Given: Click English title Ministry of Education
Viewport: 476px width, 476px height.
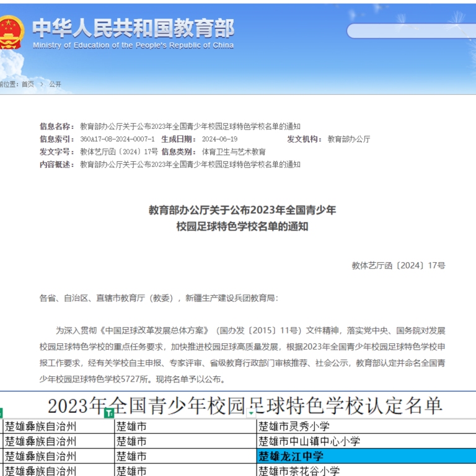Looking at the screenshot, I should pyautogui.click(x=133, y=45).
